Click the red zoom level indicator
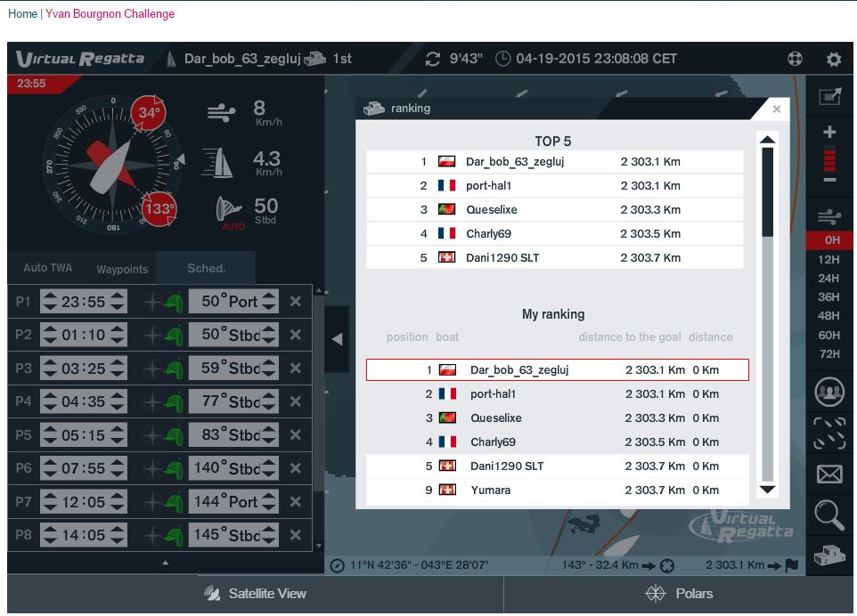 coord(829,159)
